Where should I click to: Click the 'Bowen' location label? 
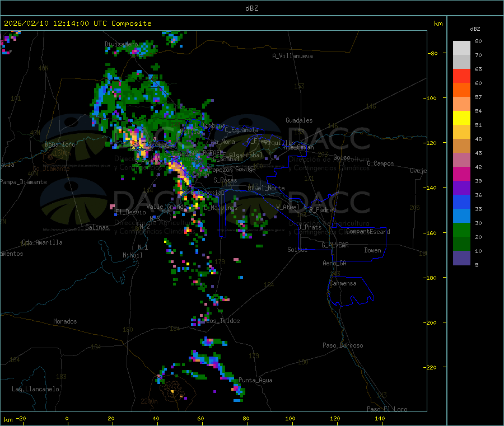click(x=373, y=250)
